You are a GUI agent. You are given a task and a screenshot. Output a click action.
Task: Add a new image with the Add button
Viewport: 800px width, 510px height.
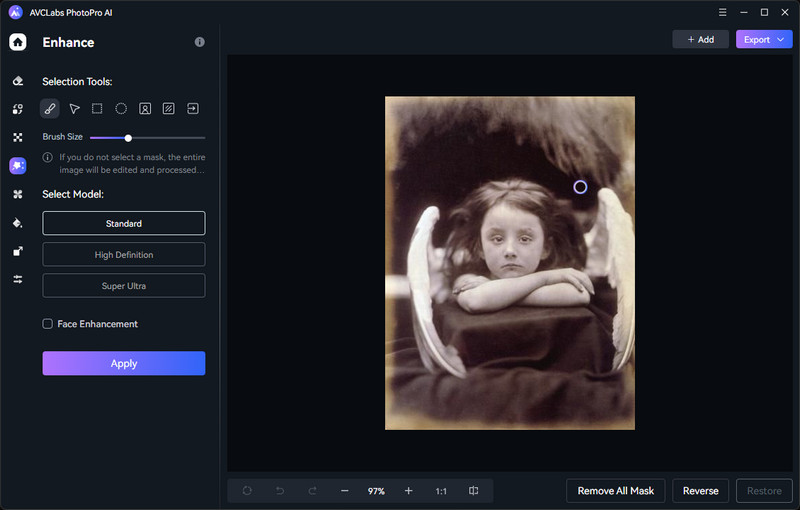pos(701,39)
